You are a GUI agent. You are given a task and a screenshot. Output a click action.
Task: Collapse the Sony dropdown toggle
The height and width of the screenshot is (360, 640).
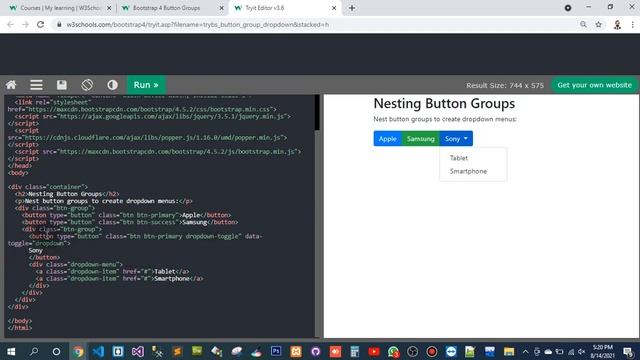(456, 139)
